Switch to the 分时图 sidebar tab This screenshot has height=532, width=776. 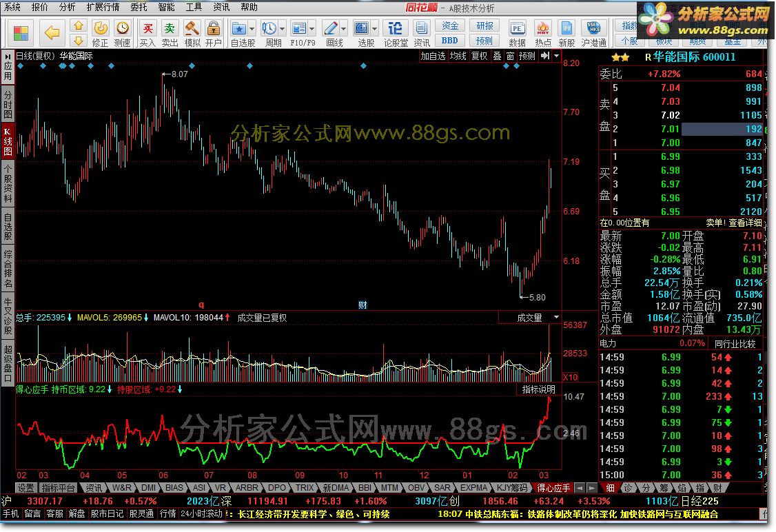coord(8,105)
